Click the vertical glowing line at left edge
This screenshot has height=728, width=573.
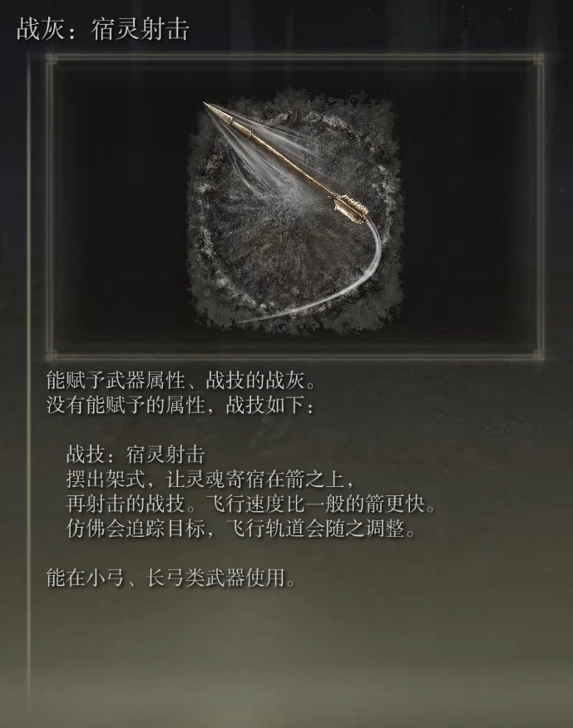pyautogui.click(x=29, y=371)
